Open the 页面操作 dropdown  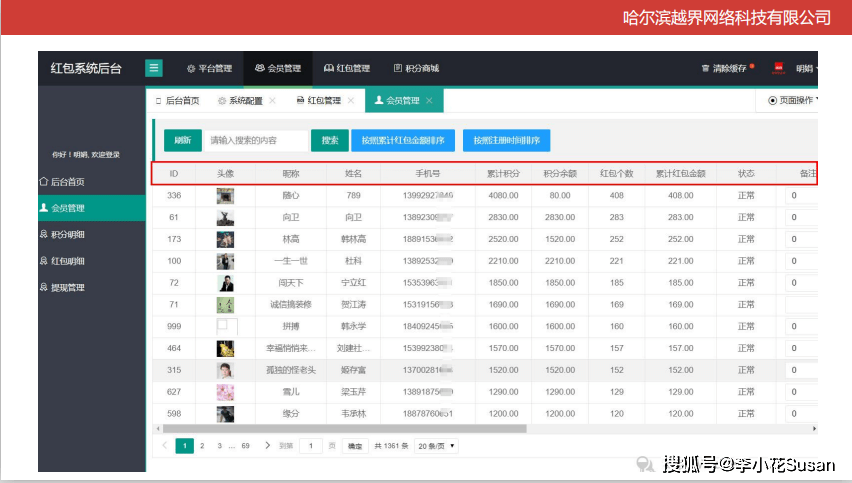click(x=793, y=101)
